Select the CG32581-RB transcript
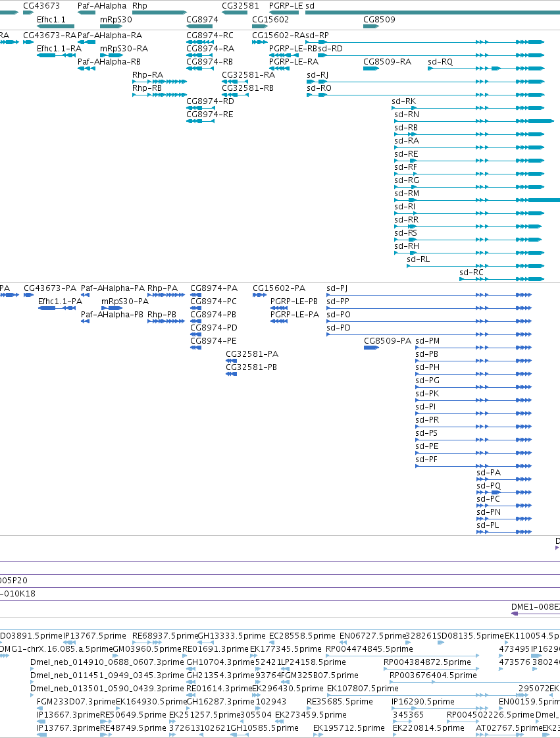The height and width of the screenshot is (738, 560). (x=234, y=95)
